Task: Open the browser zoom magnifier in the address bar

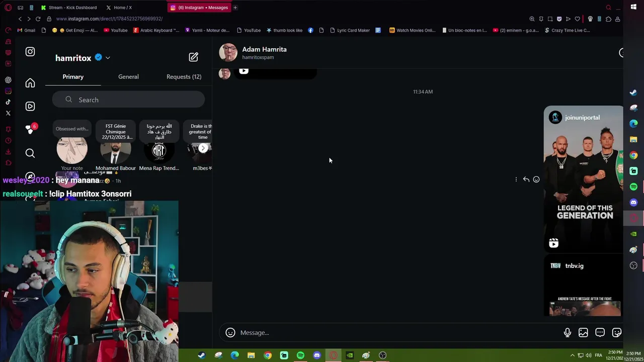Action: [532, 19]
